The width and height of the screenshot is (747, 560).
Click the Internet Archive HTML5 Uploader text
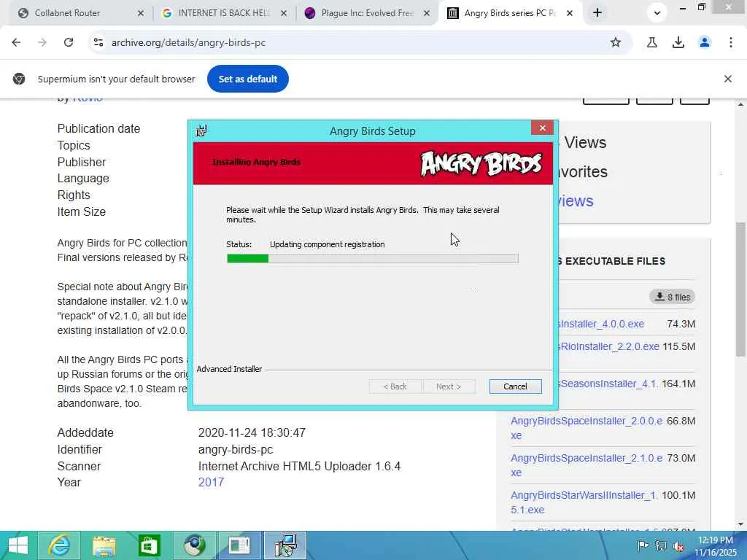coord(299,466)
